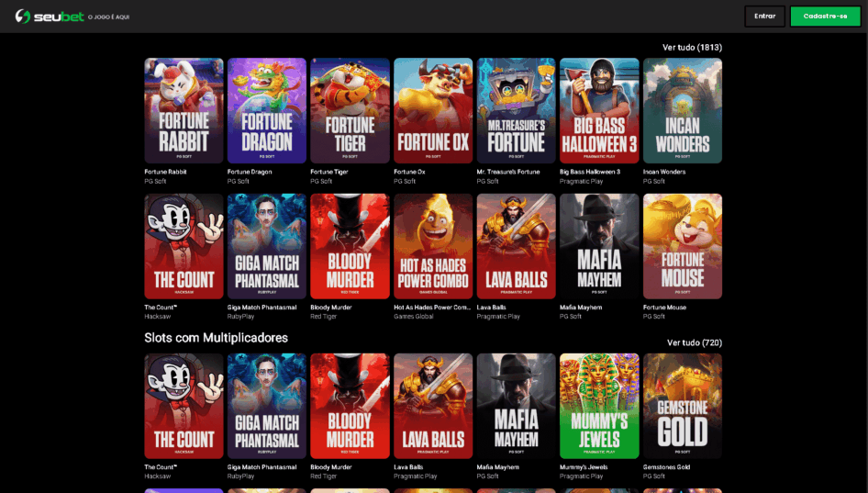This screenshot has height=493, width=868.
Task: Open Mafia Mayhem thumbnail in second row
Action: click(x=599, y=246)
